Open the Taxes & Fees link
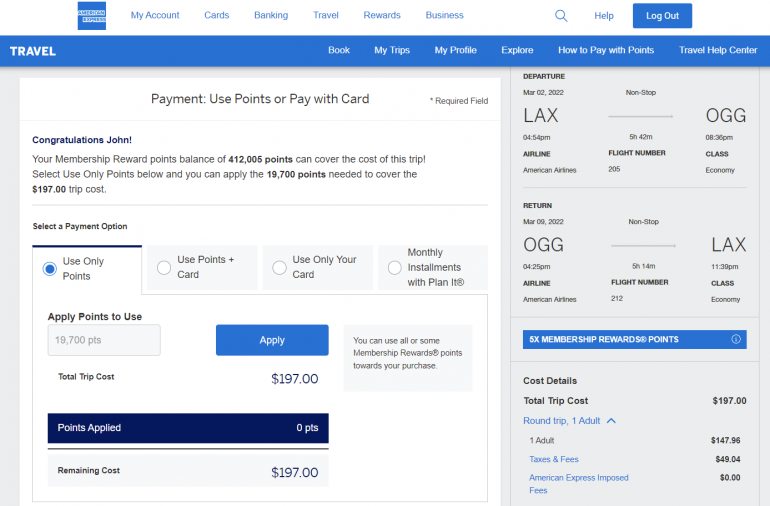This screenshot has height=506, width=770. 554,459
